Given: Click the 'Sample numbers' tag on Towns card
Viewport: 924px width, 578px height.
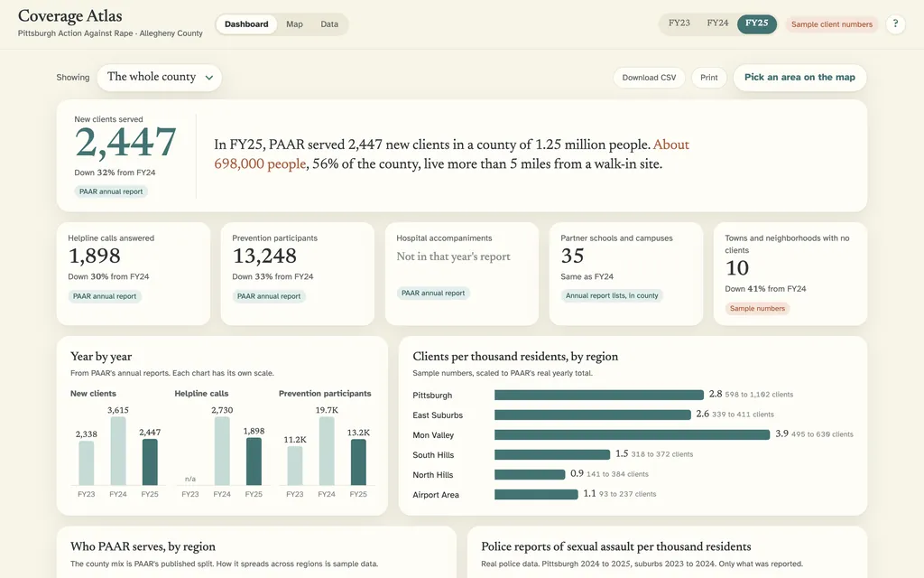Looking at the screenshot, I should point(757,309).
